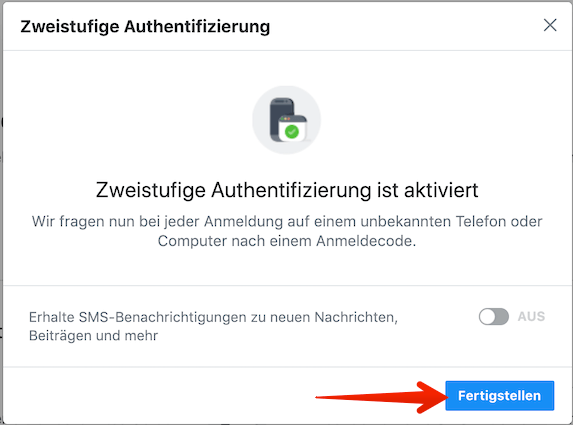Click the colored dots on the browser graphic
The image size is (573, 425).
click(x=285, y=119)
